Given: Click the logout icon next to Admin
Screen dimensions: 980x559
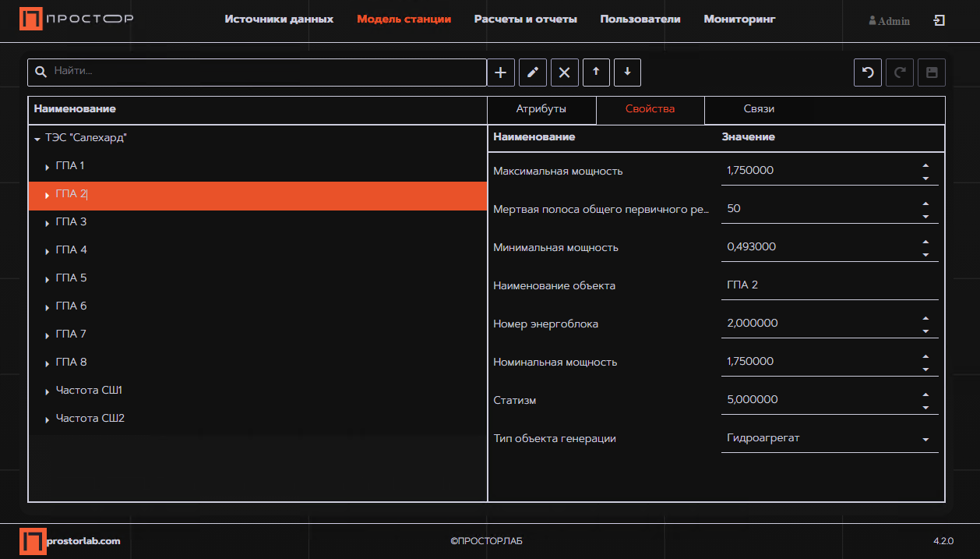Looking at the screenshot, I should pyautogui.click(x=939, y=20).
